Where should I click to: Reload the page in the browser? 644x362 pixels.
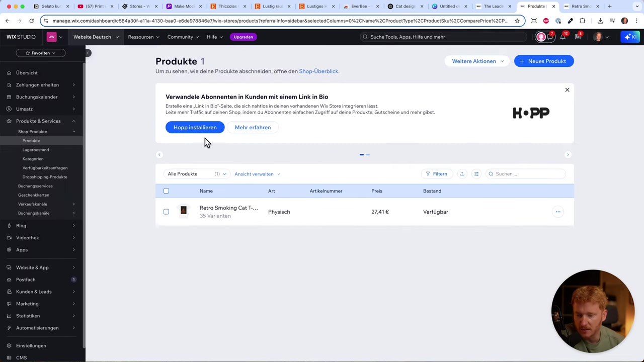(31, 21)
